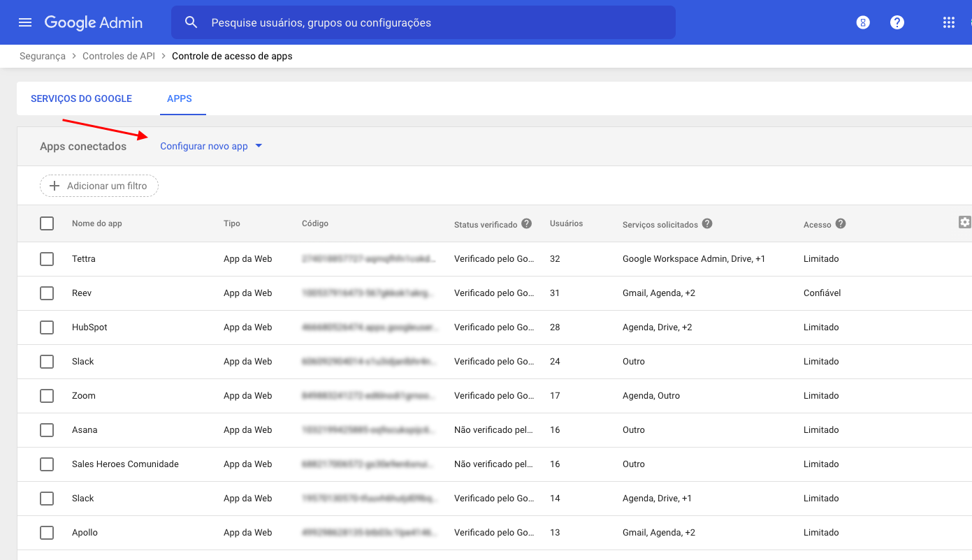This screenshot has height=560, width=972.
Task: Check the Asana row checkbox
Action: point(47,430)
